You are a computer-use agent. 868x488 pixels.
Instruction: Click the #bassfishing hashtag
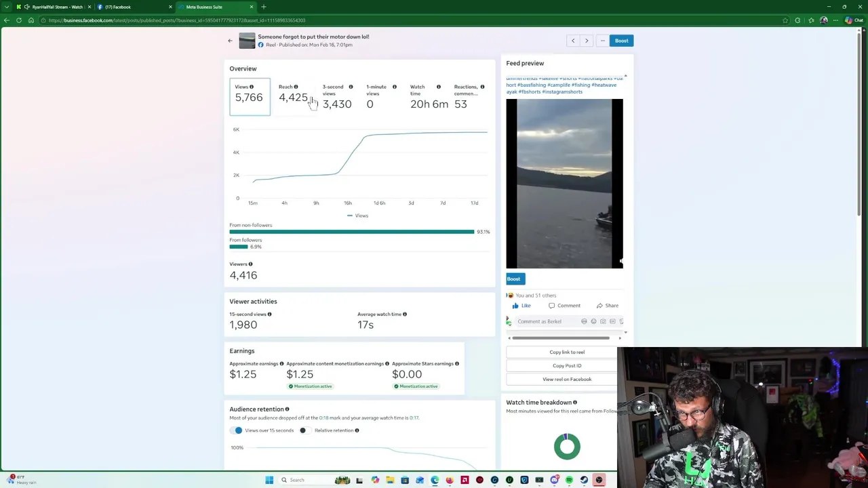tap(532, 85)
